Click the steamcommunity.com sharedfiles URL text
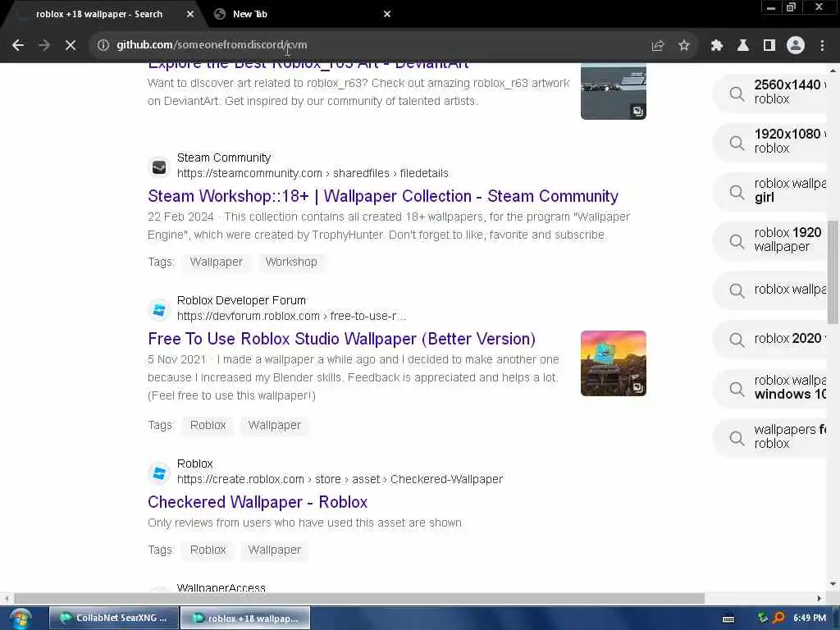This screenshot has width=840, height=630. point(313,174)
